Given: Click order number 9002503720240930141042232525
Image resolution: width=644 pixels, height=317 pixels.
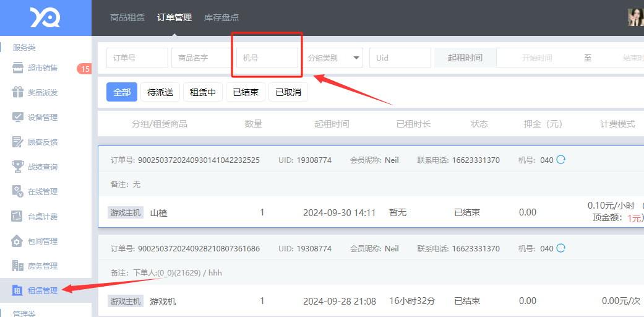Looking at the screenshot, I should tap(199, 160).
